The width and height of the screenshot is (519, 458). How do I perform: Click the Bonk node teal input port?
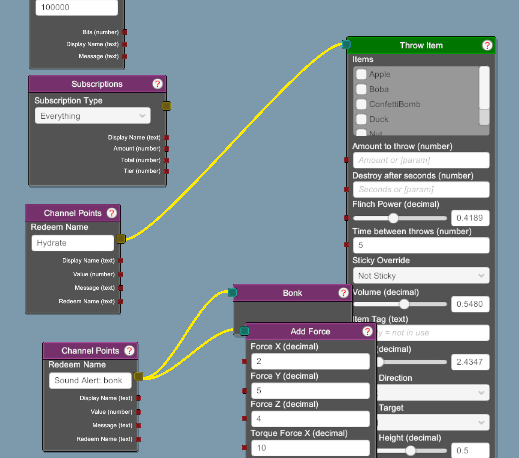click(232, 293)
